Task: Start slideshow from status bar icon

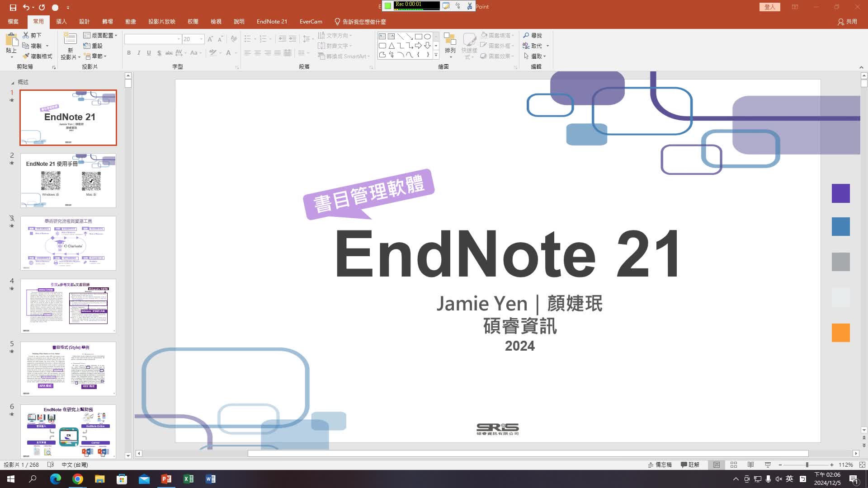Action: pos(768,465)
